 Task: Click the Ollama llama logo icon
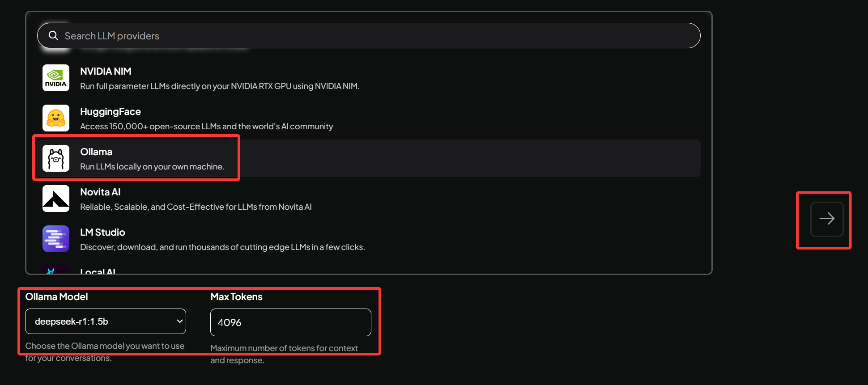pyautogui.click(x=56, y=158)
